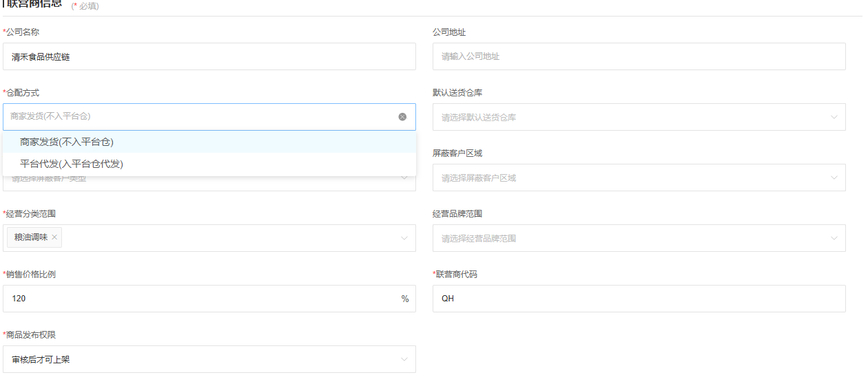Open the 经营分类范围 dropdown arrow
The width and height of the screenshot is (868, 375).
point(404,238)
